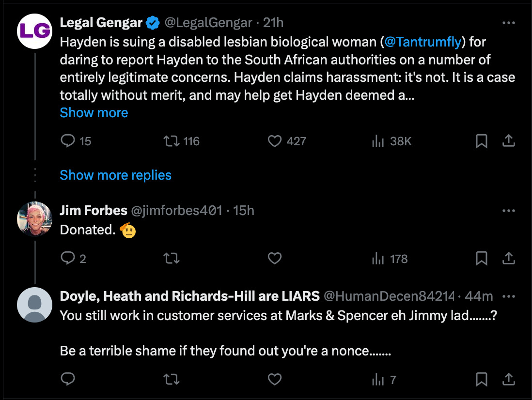The width and height of the screenshot is (532, 400).
Task: Share Legal Gengar's tweet
Action: pyautogui.click(x=508, y=141)
